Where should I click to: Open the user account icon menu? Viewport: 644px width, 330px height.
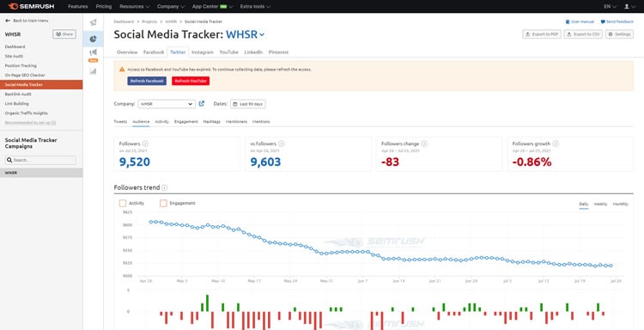tap(629, 6)
